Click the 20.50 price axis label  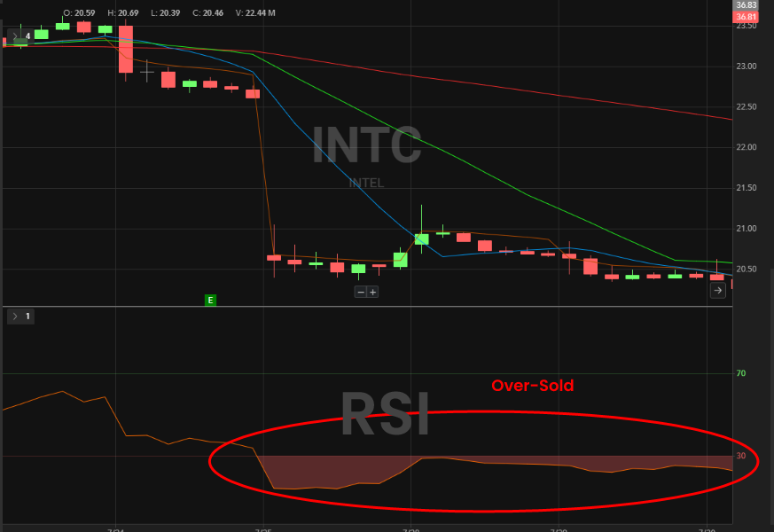point(747,270)
